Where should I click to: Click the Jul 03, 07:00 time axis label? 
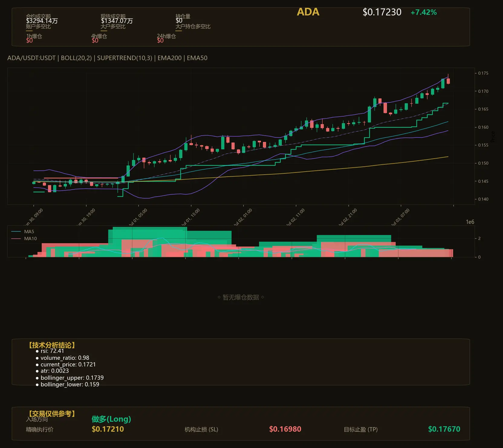point(400,217)
